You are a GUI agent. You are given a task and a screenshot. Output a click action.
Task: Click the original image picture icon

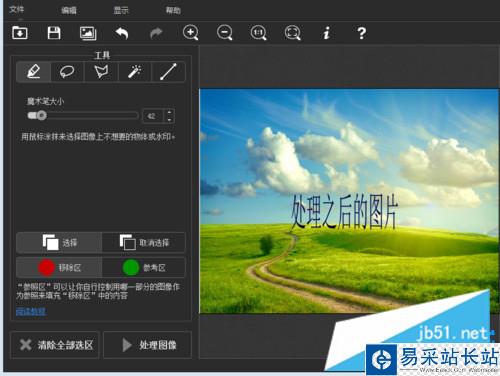[88, 33]
